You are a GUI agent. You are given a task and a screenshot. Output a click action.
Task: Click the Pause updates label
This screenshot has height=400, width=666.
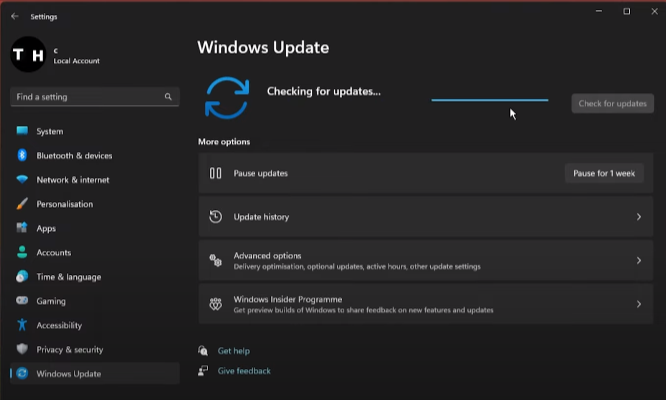[260, 173]
